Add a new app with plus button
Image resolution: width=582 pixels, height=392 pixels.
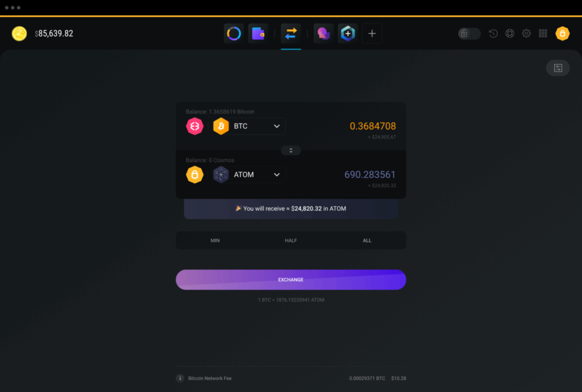[372, 34]
